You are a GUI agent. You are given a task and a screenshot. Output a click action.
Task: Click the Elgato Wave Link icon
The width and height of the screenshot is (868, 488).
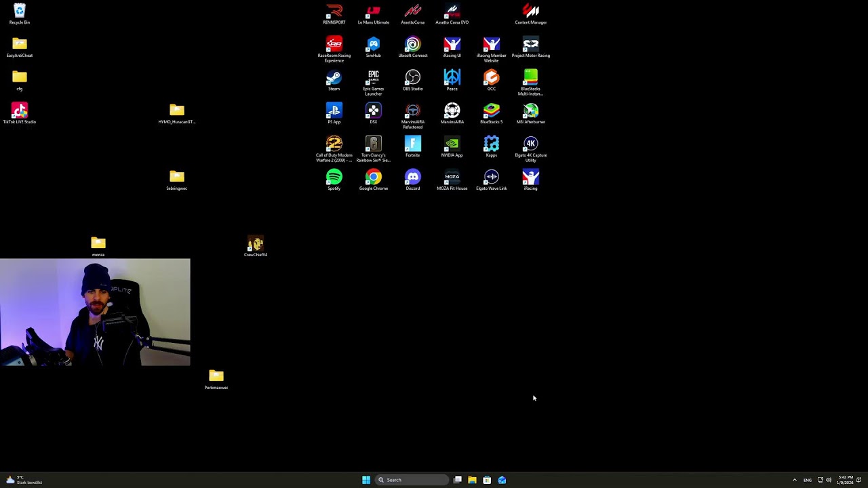(491, 180)
